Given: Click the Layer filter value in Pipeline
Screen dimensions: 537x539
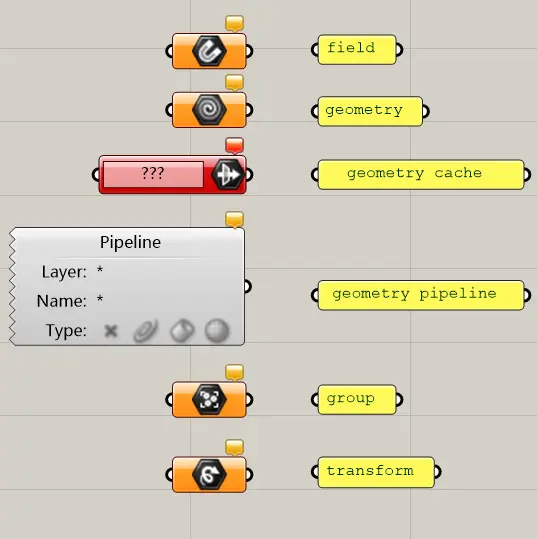Looking at the screenshot, I should [100, 270].
